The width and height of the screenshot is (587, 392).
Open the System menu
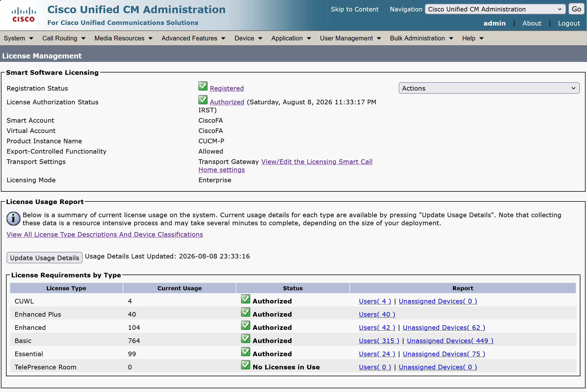(x=19, y=38)
